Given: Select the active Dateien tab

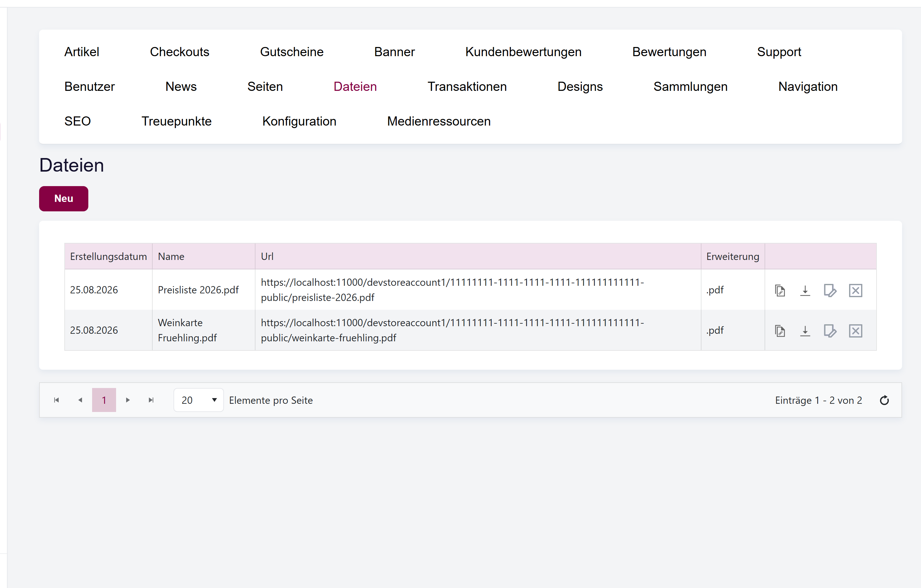Looking at the screenshot, I should tap(355, 86).
